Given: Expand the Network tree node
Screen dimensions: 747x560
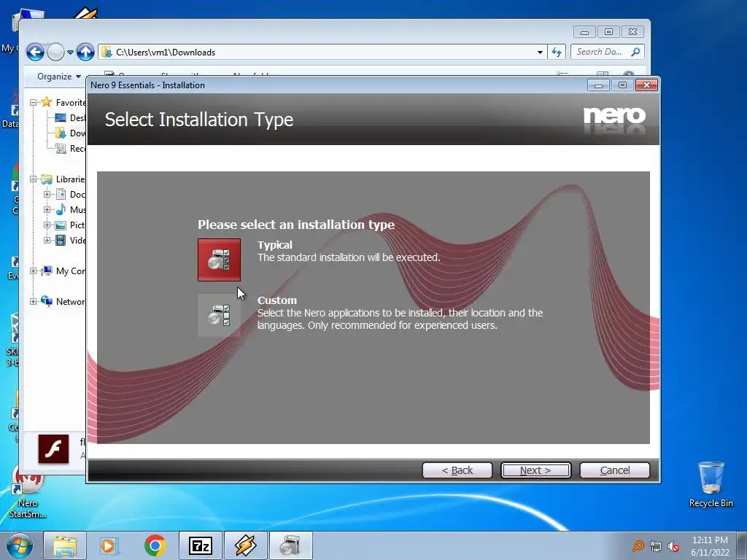Looking at the screenshot, I should 33,301.
